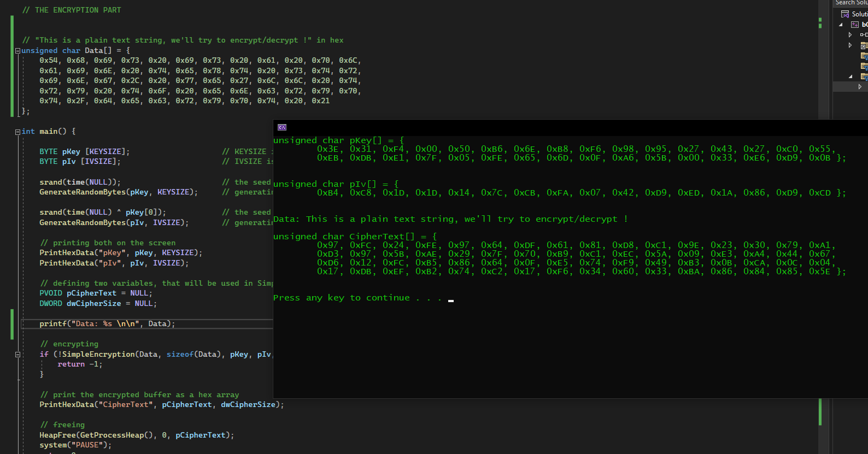The image size is (868, 454).
Task: Click 'srand(time(NULL) ^ pKey[0]);' line
Action: click(x=103, y=213)
